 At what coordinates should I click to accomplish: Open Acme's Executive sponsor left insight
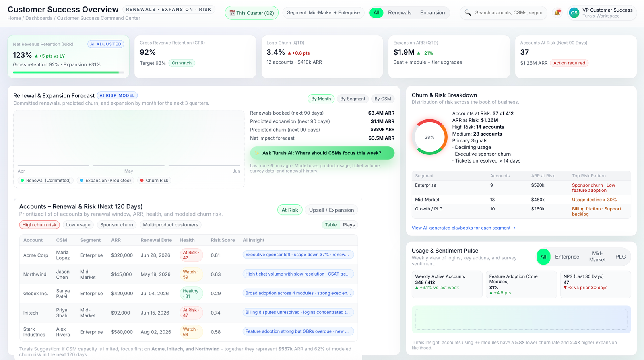point(298,255)
